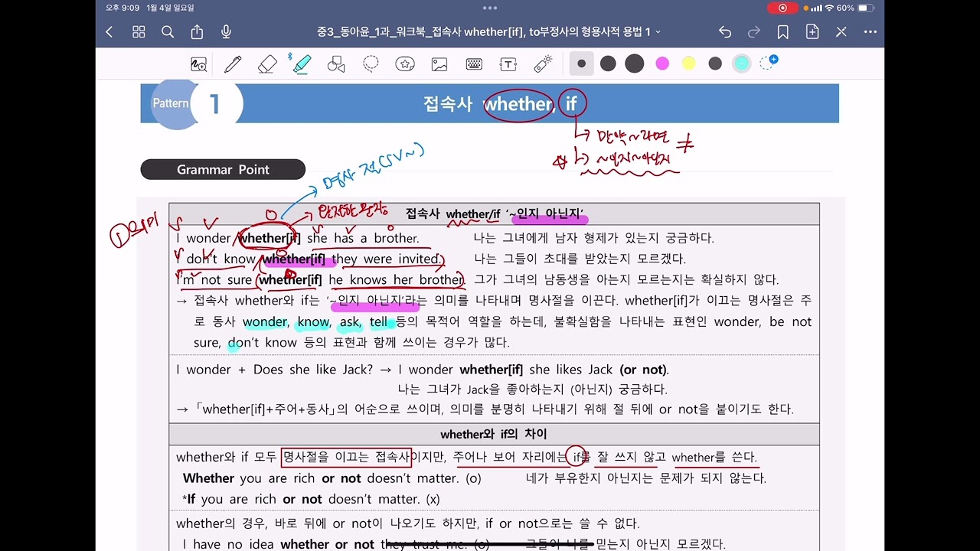Tap the multitasking three dots at top
Image resolution: width=980 pixels, height=551 pixels.
490,8
